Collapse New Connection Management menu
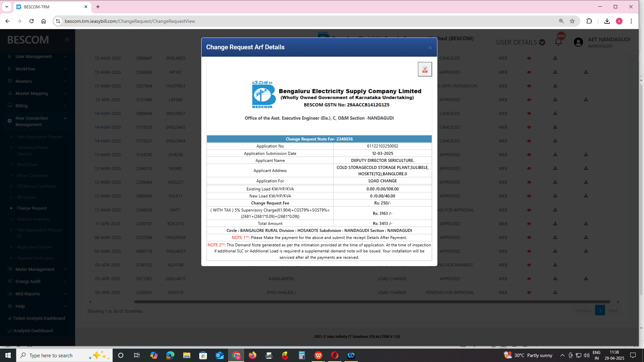 [37, 121]
